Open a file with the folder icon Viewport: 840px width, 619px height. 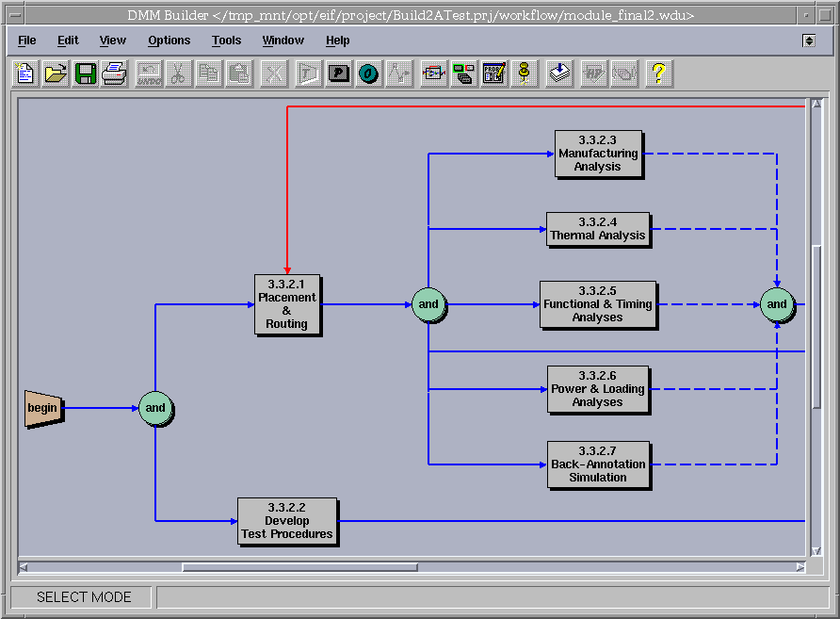56,73
